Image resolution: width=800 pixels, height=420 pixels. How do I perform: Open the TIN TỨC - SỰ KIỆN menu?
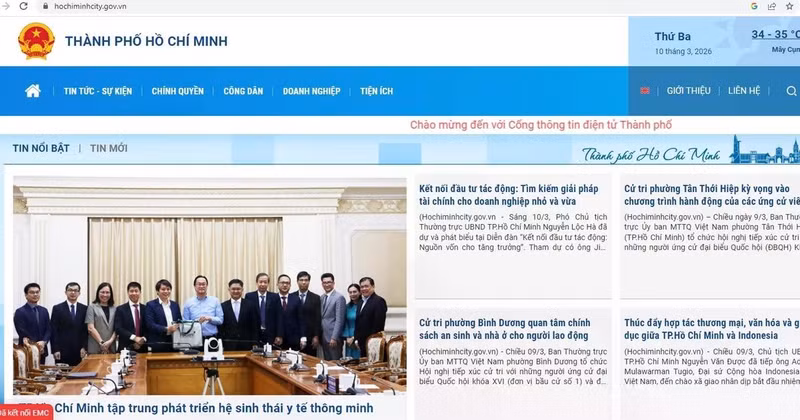98,91
